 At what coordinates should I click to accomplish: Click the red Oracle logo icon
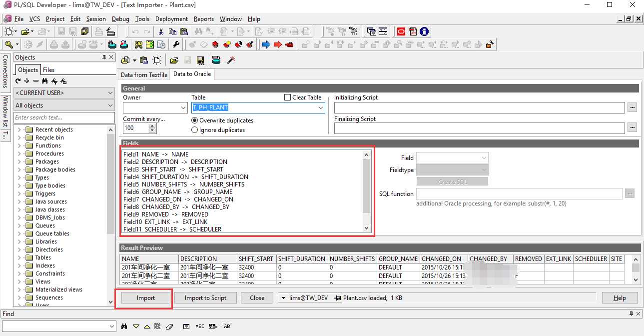click(x=401, y=31)
